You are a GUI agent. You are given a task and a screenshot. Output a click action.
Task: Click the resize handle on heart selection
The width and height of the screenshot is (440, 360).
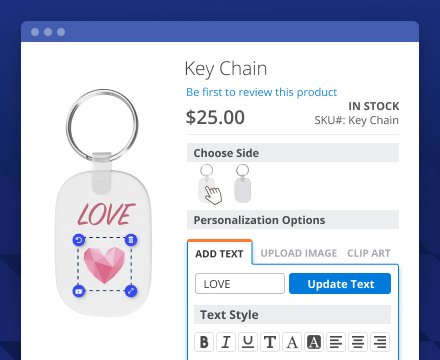pyautogui.click(x=131, y=291)
